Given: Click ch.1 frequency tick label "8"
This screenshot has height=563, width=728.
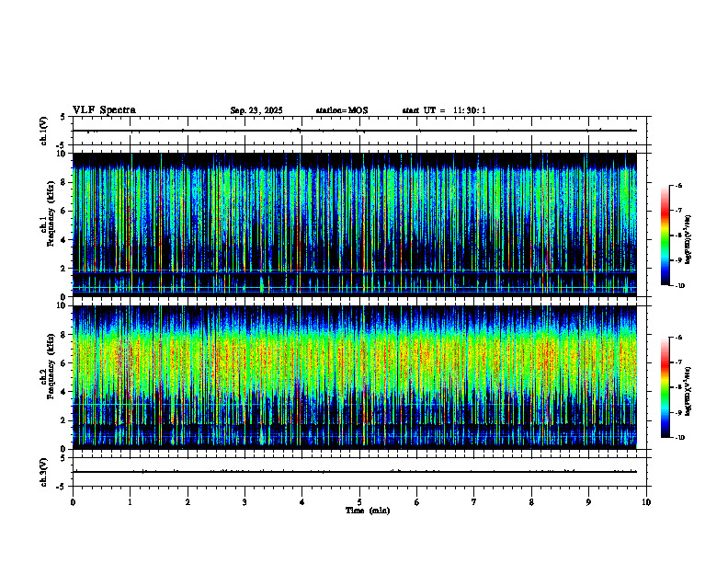Looking at the screenshot, I should click(x=64, y=182).
